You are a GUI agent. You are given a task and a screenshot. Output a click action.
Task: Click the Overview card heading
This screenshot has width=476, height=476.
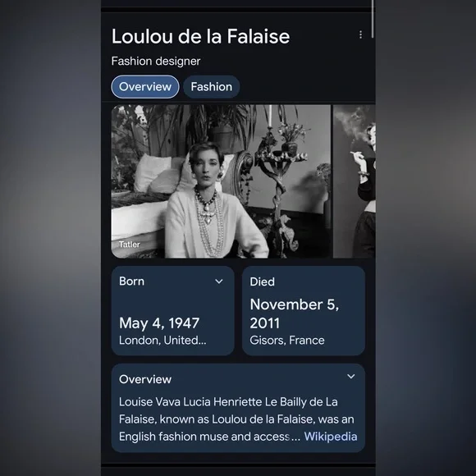[145, 379]
